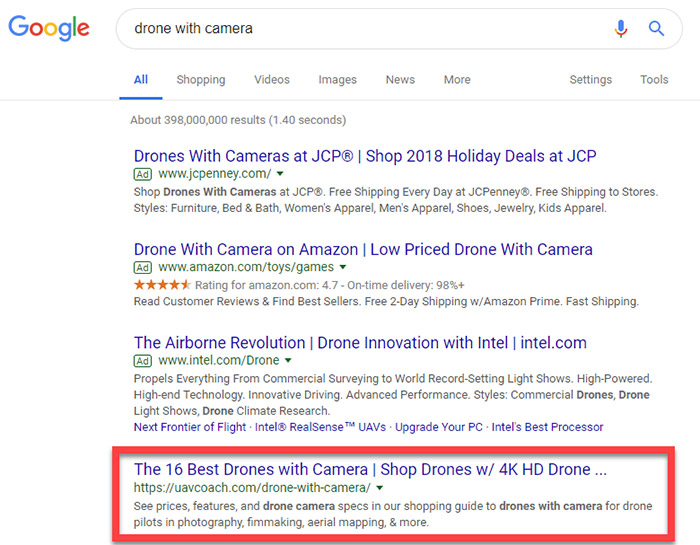Open the 'Next Frontier of Flight' sitelink
The width and height of the screenshot is (700, 545).
coord(190,427)
